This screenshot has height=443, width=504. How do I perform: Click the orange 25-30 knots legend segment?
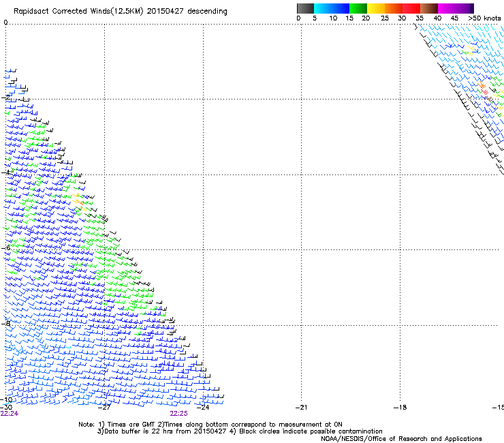(394, 8)
